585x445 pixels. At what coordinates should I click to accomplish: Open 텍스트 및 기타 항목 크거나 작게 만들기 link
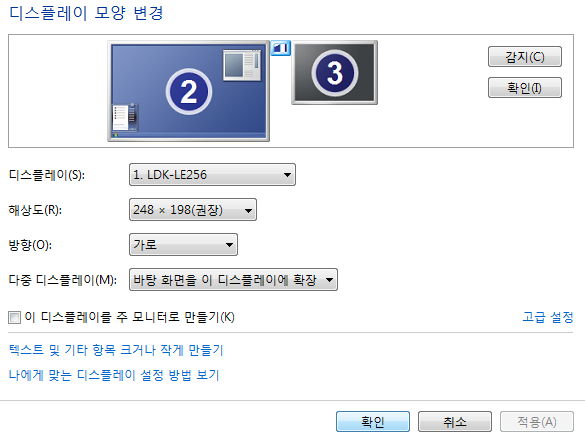pos(116,350)
